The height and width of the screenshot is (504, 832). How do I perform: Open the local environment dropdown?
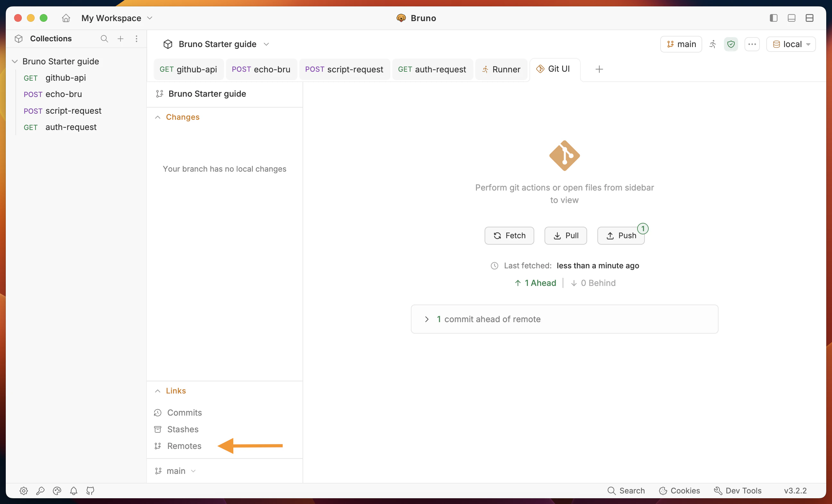791,44
